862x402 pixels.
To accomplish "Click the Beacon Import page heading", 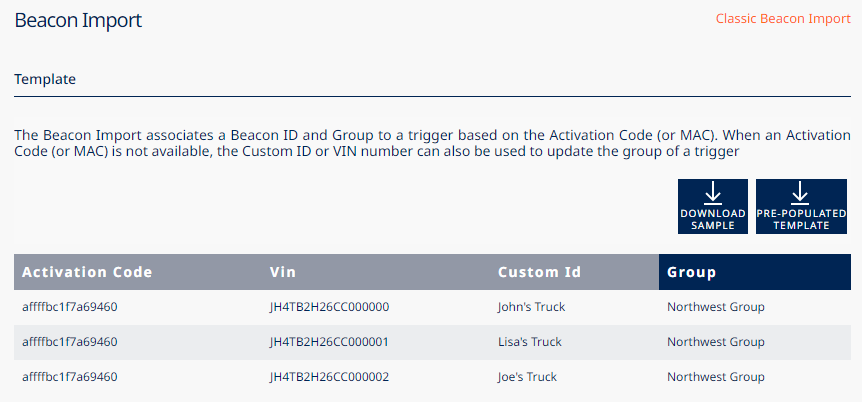I will (78, 20).
